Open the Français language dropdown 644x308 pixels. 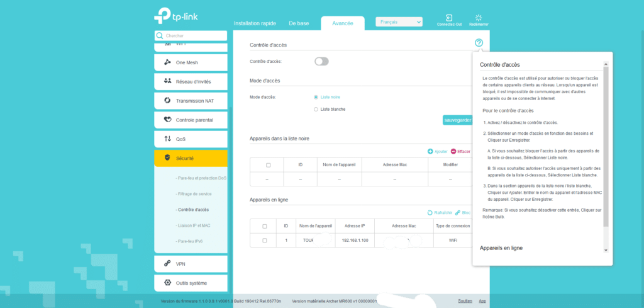[x=399, y=22]
